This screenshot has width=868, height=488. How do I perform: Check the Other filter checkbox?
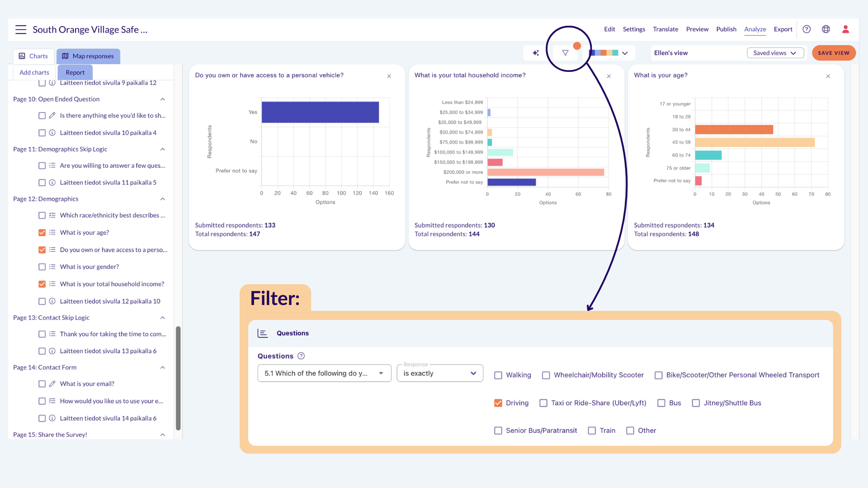(x=630, y=431)
